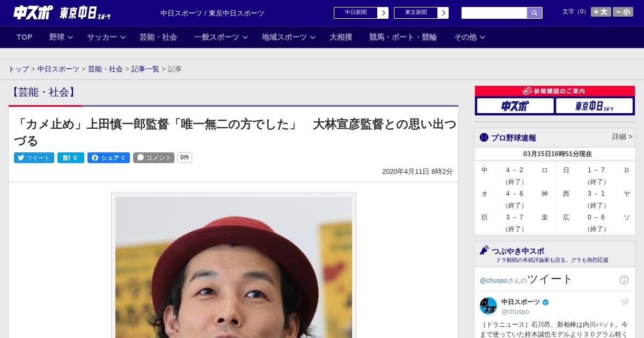Open the TOP menu item
Screen dimensions: 644x338
point(24,37)
